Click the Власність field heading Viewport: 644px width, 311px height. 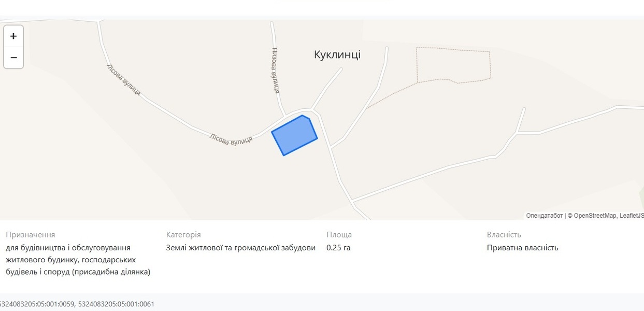click(x=504, y=235)
